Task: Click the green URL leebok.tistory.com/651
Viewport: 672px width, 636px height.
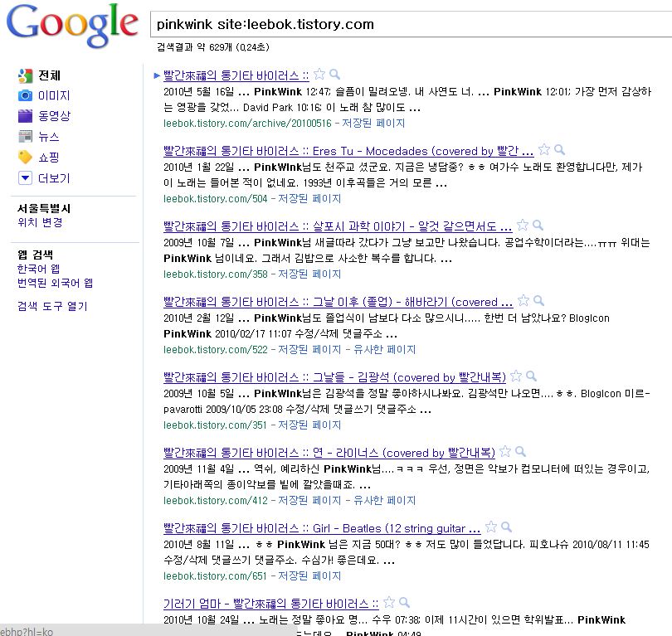Action: [215, 575]
